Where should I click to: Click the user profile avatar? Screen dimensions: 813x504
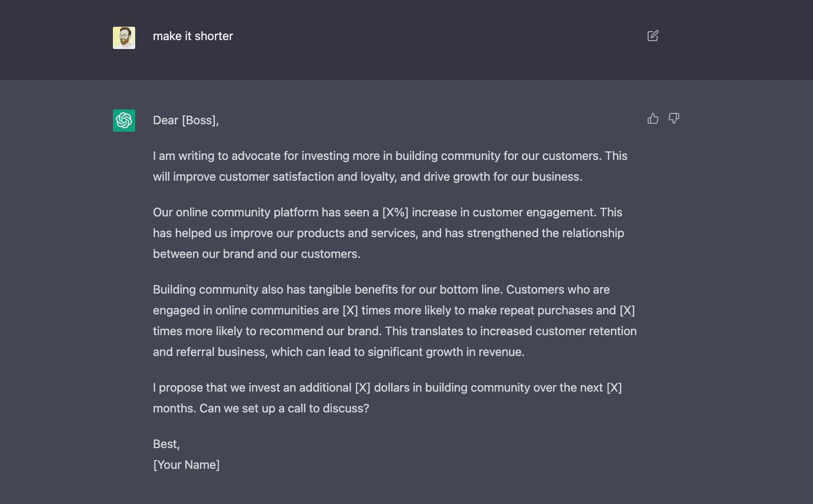[x=124, y=38]
